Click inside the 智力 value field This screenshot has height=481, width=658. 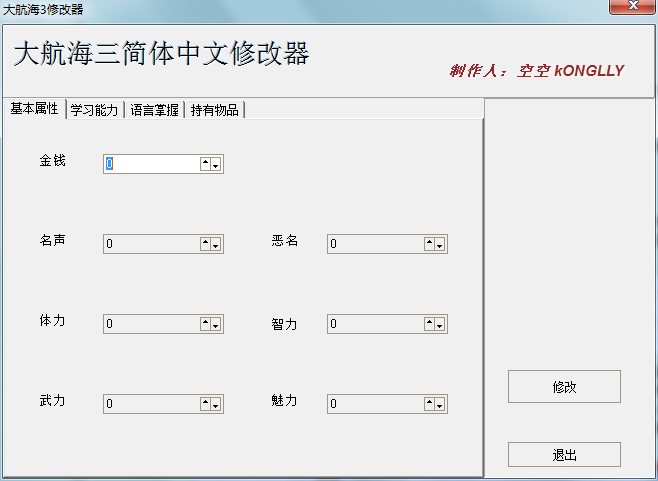tap(374, 324)
